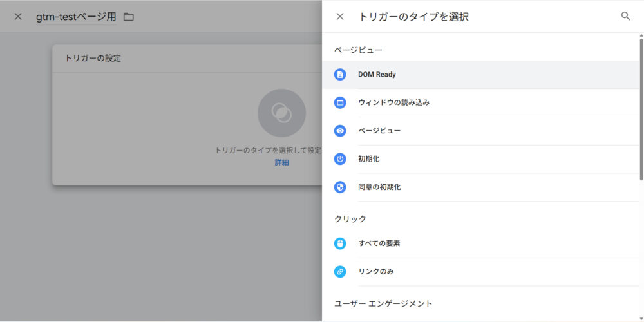Screen dimensions: 644x322
Task: Open search in trigger type panel
Action: pyautogui.click(x=625, y=16)
